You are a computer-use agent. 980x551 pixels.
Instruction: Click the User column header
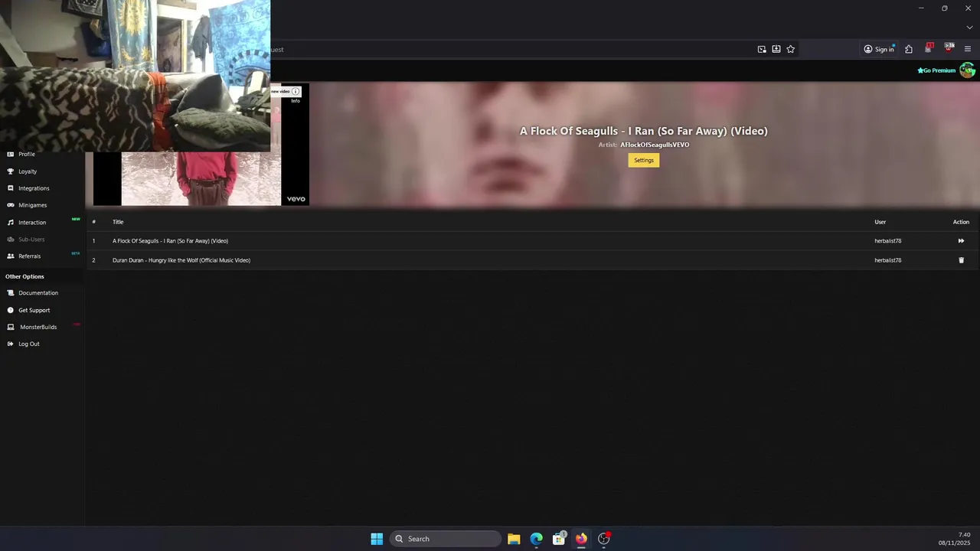click(x=880, y=222)
